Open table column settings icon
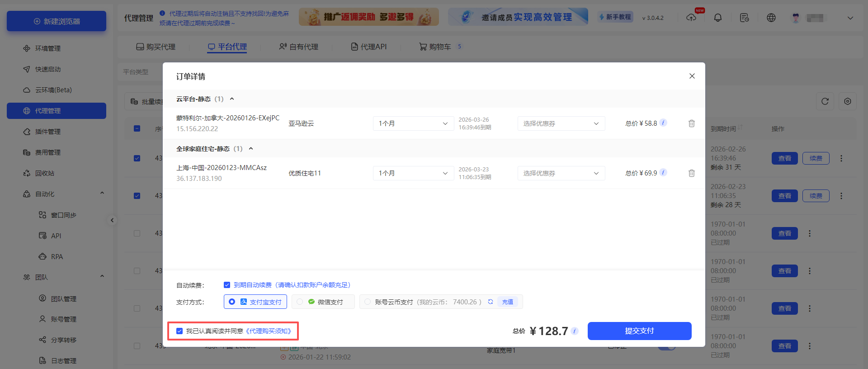 (848, 101)
